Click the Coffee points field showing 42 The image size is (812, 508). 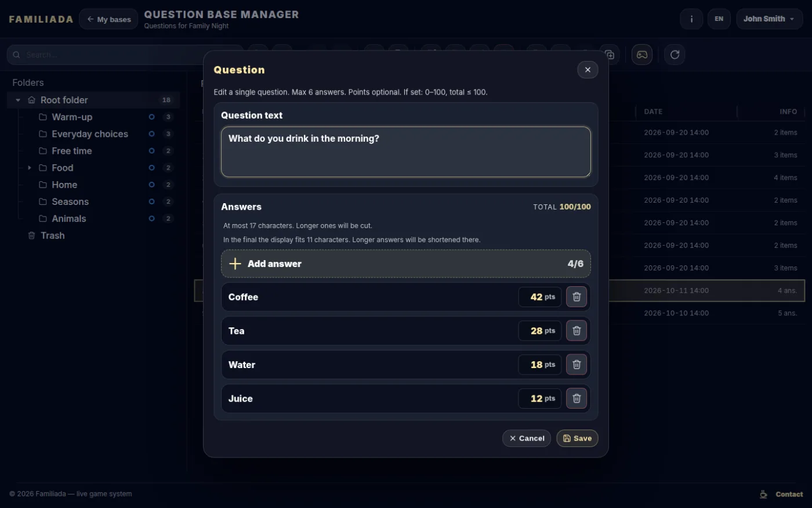[x=540, y=297]
